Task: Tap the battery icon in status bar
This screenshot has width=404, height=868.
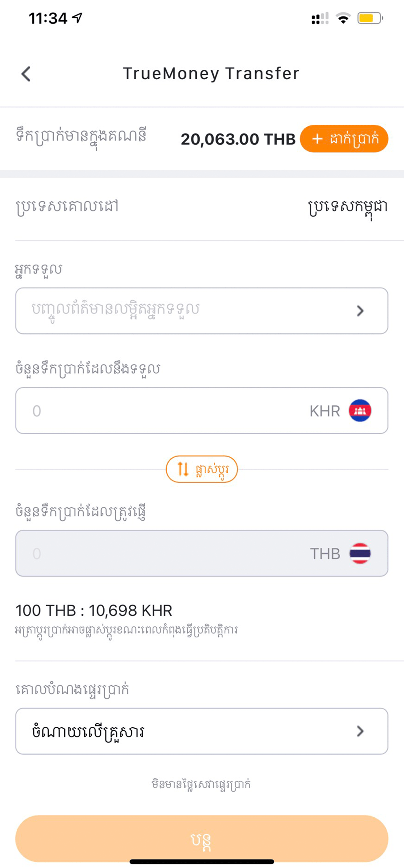Action: (370, 18)
